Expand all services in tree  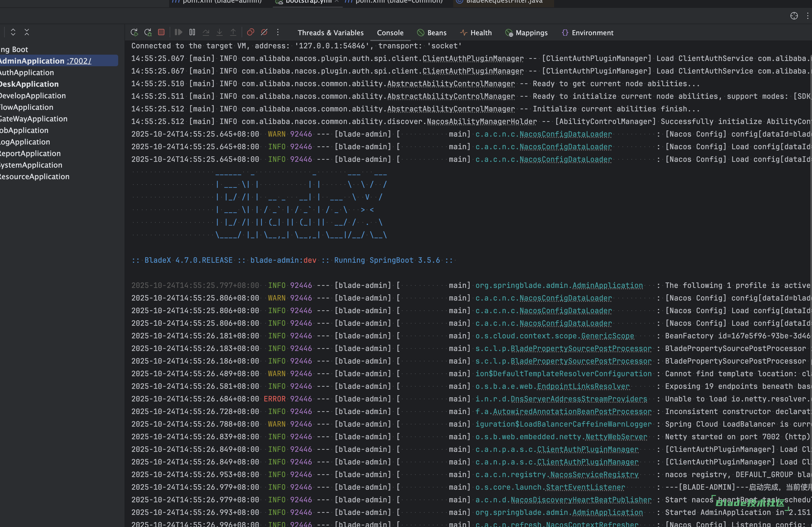[13, 32]
